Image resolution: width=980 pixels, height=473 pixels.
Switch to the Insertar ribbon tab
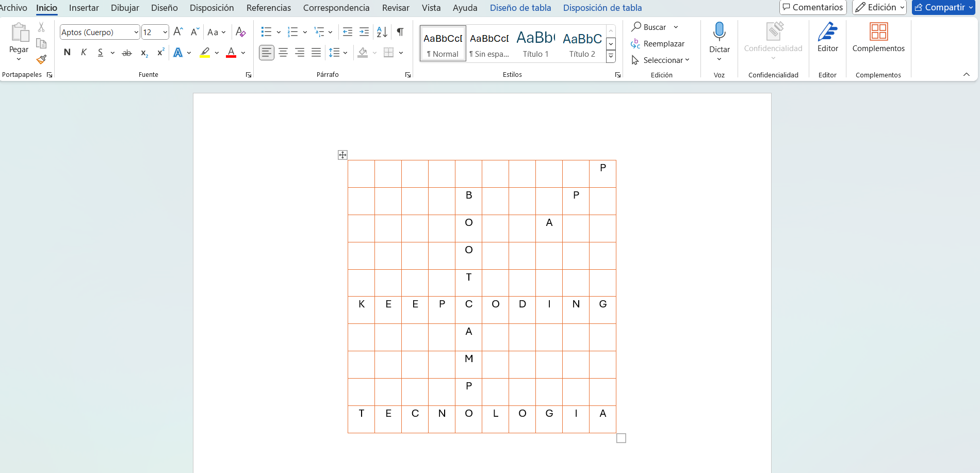(84, 8)
